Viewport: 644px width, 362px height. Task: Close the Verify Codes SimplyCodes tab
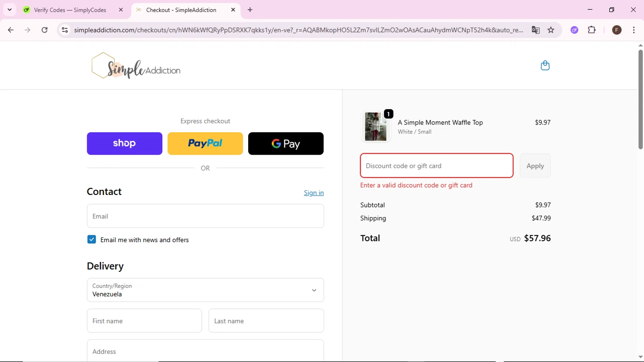121,9
